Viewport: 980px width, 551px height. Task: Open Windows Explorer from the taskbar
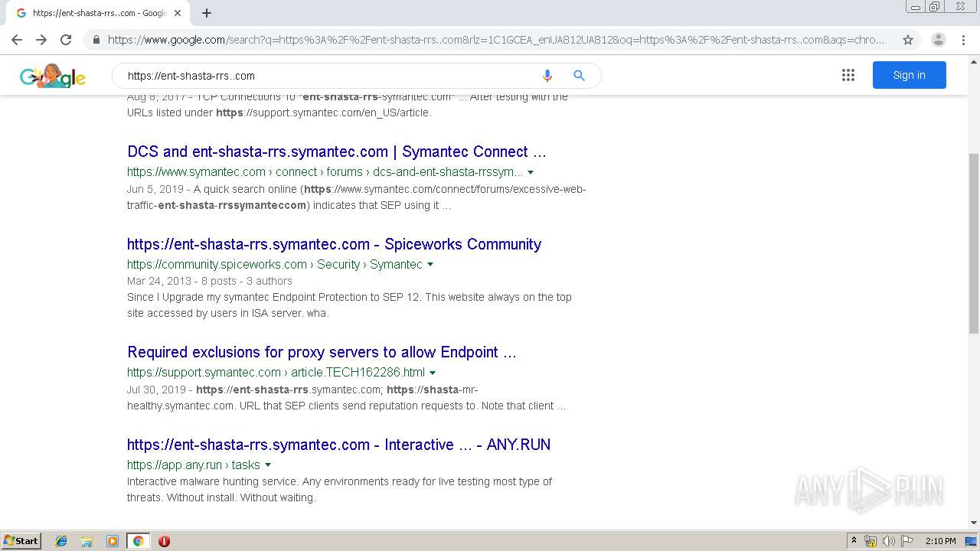tap(87, 541)
